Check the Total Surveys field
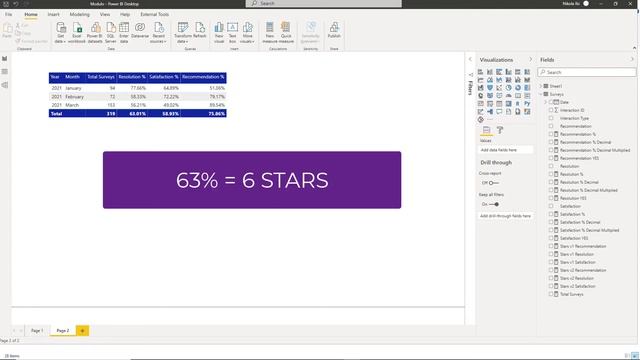Image resolution: width=640 pixels, height=360 pixels. 551,294
